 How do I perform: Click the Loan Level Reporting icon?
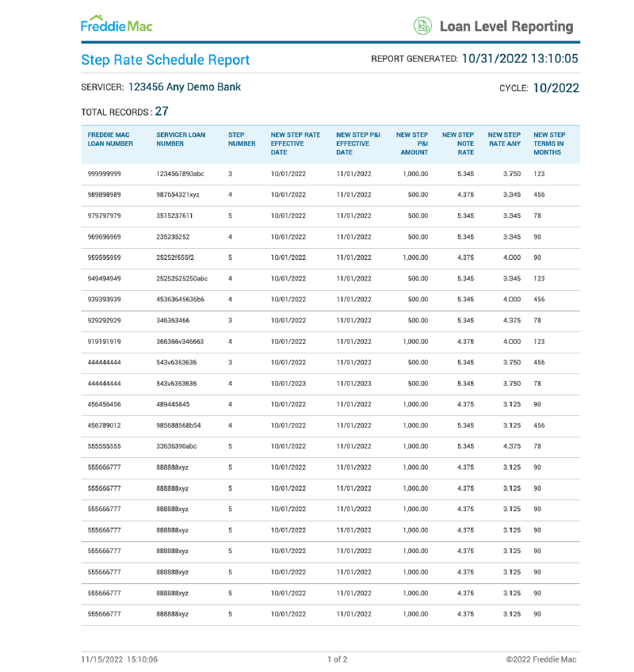point(422,26)
